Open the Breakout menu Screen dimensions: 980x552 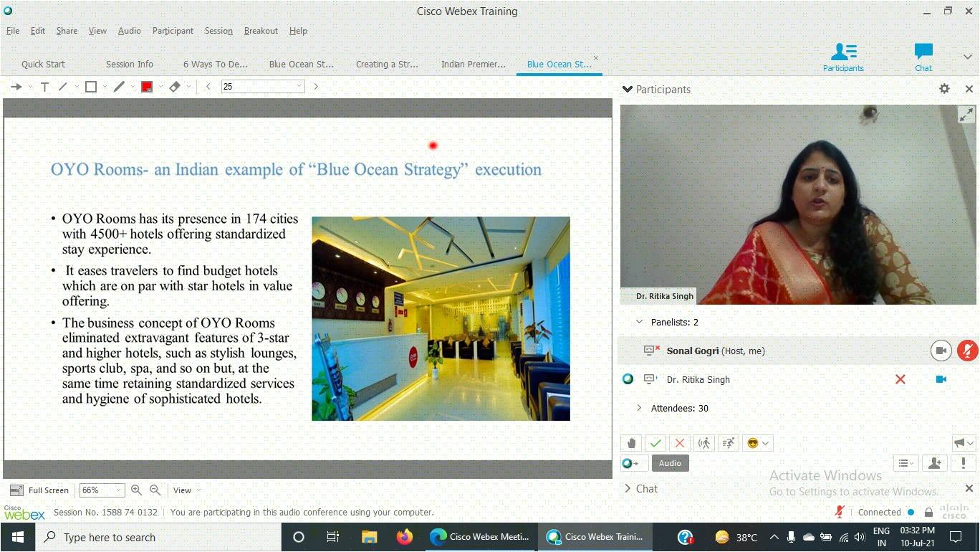point(261,31)
